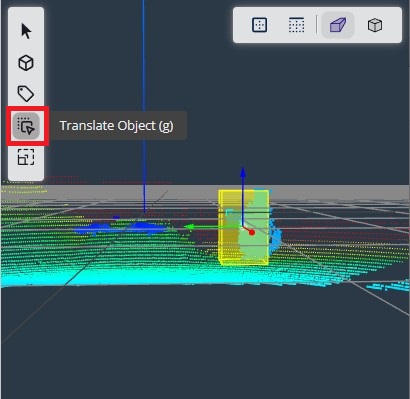Switch to the dotted rows view with top line

[x=296, y=25]
